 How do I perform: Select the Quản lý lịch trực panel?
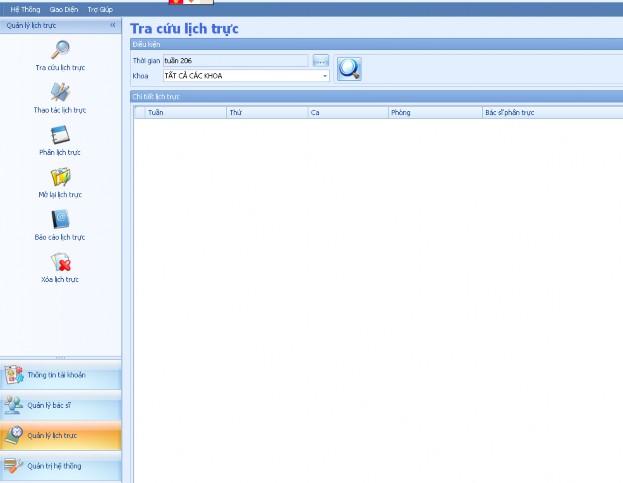[60, 436]
